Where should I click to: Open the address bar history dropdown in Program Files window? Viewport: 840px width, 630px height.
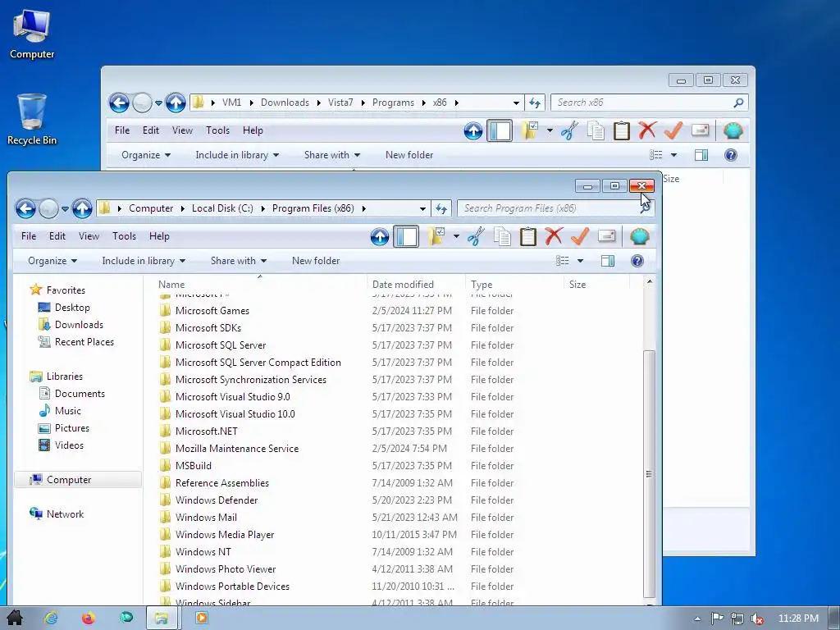tap(422, 208)
